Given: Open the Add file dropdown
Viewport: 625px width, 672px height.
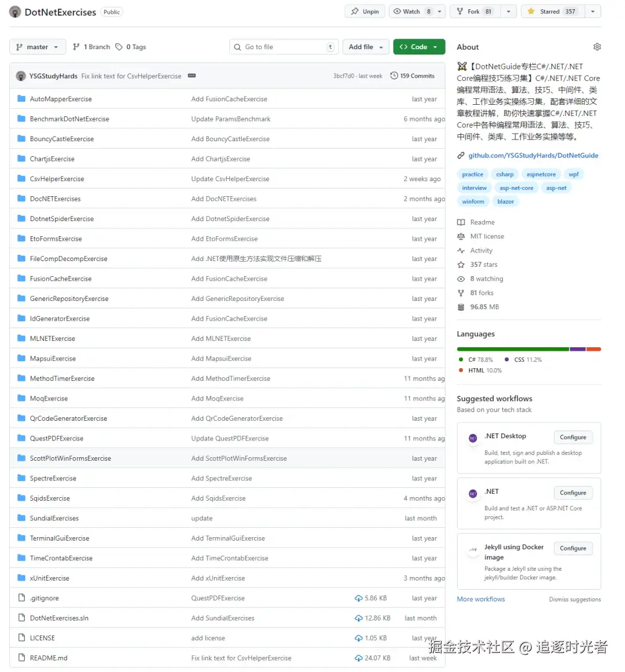Looking at the screenshot, I should click(x=366, y=47).
